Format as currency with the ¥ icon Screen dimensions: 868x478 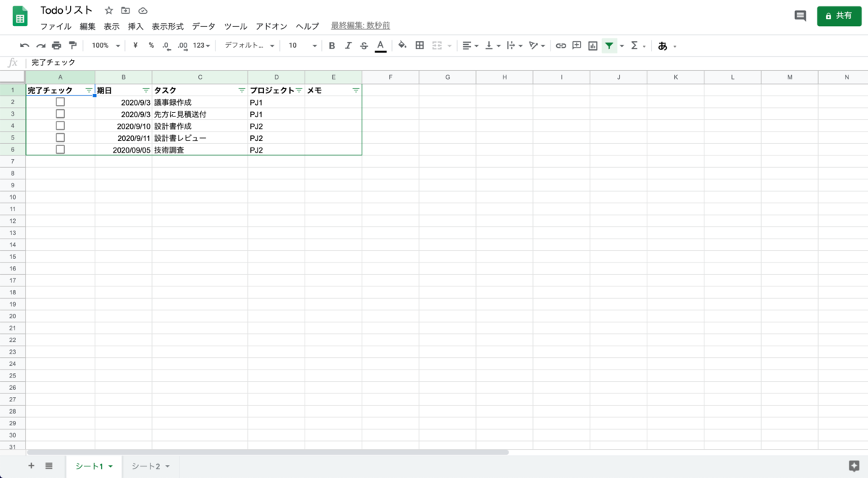(135, 46)
